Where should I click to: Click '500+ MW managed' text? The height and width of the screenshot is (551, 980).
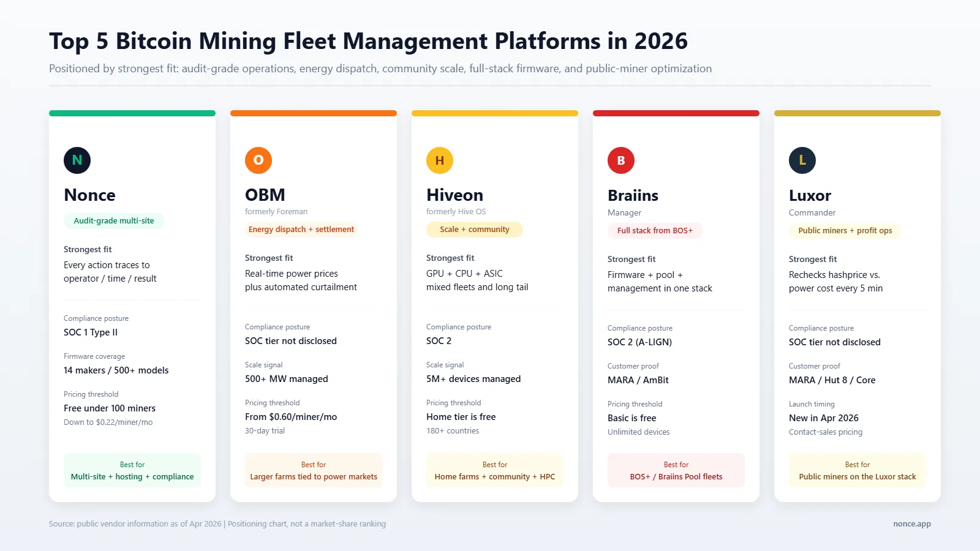coord(287,379)
